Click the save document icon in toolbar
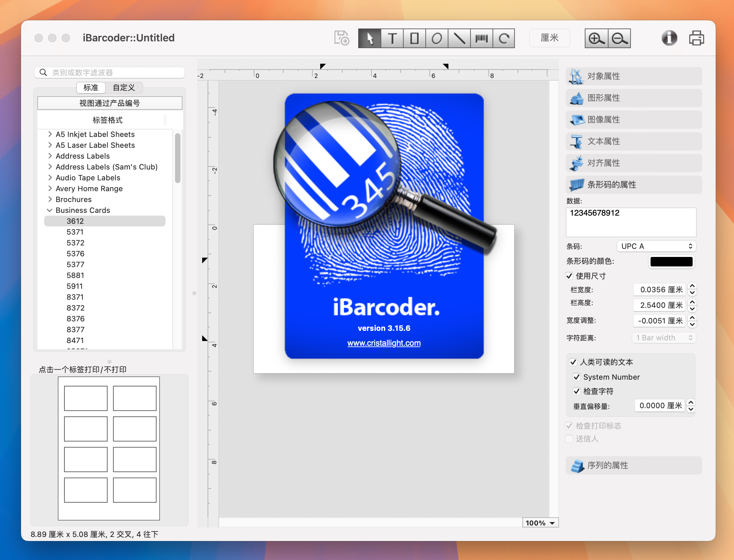The width and height of the screenshot is (734, 560). point(342,38)
